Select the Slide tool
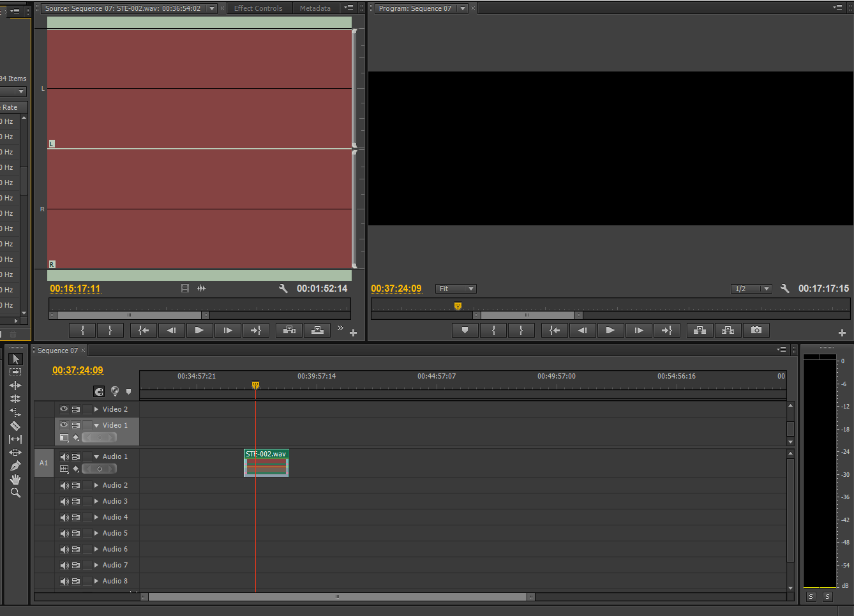Viewport: 854px width, 616px height. click(x=15, y=453)
